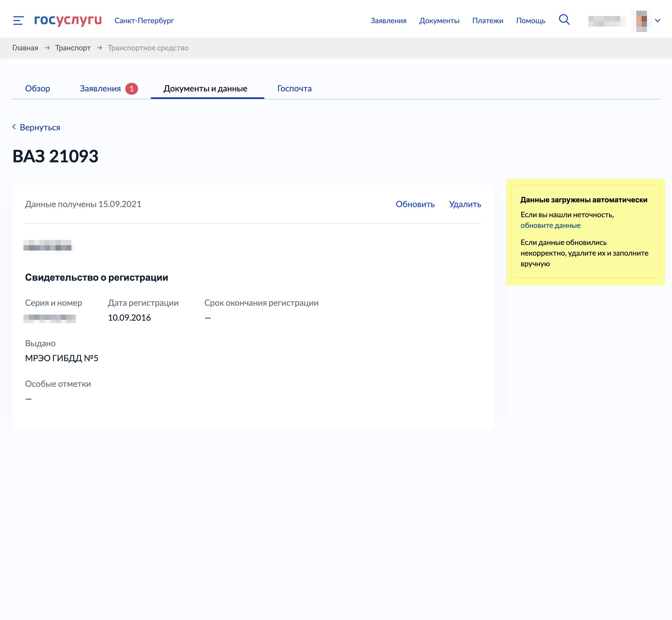672x620 pixels.
Task: Switch to the Обзор tab
Action: (38, 88)
